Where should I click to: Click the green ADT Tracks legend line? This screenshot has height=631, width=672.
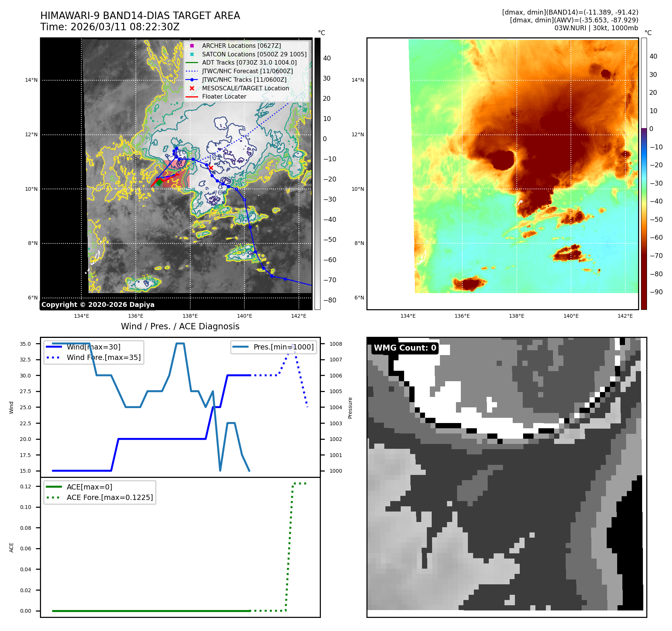[x=192, y=63]
